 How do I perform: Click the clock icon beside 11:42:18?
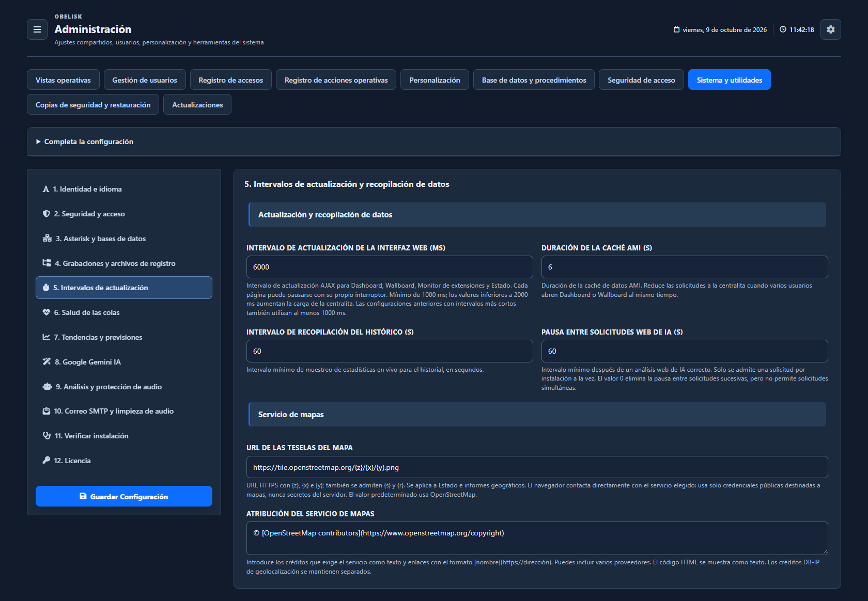pos(783,29)
